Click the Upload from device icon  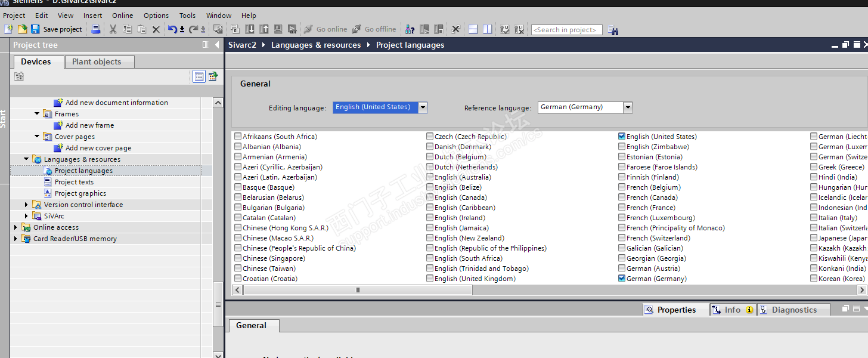(x=263, y=29)
